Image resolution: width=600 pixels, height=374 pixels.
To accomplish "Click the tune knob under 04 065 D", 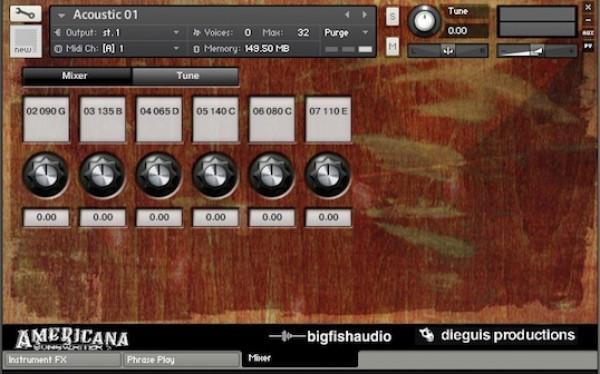I will pyautogui.click(x=158, y=175).
